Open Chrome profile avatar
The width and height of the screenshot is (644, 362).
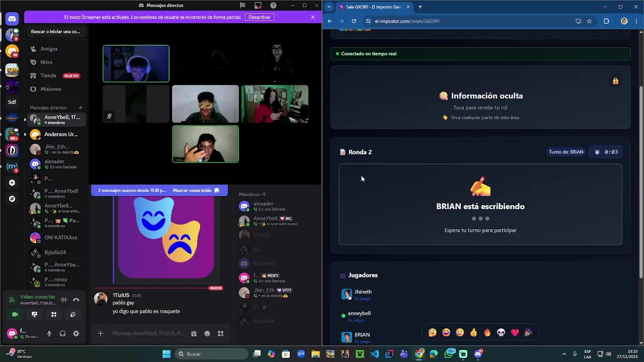coord(624,21)
